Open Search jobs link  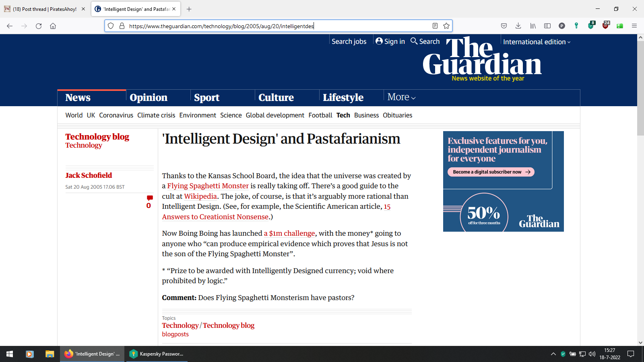tap(349, 41)
